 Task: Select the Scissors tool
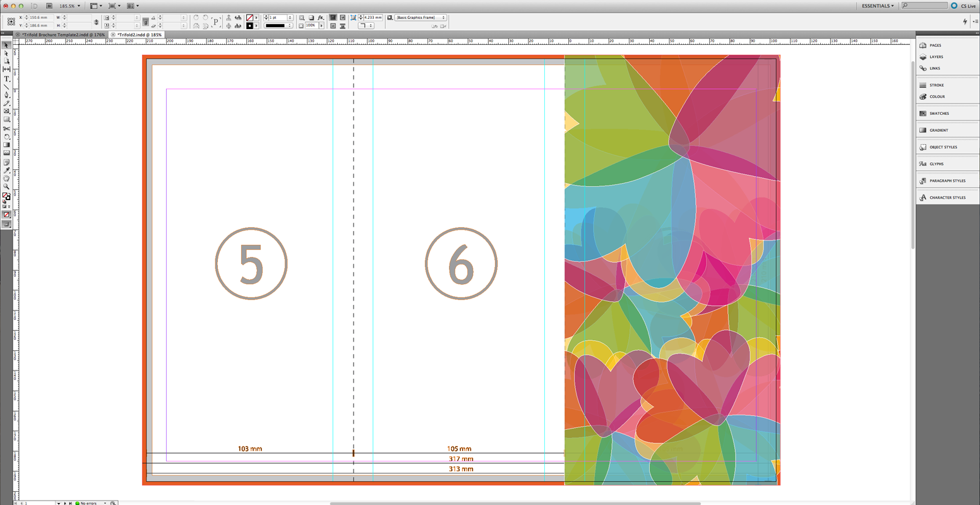[x=6, y=129]
